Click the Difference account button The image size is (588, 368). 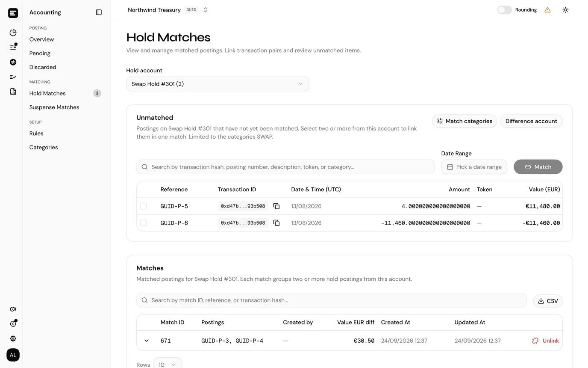tap(531, 121)
